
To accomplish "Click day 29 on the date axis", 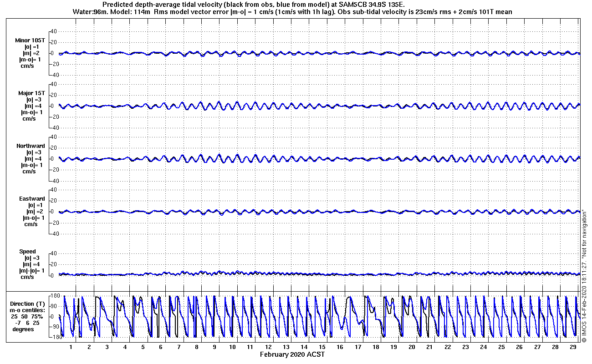I will tap(573, 347).
